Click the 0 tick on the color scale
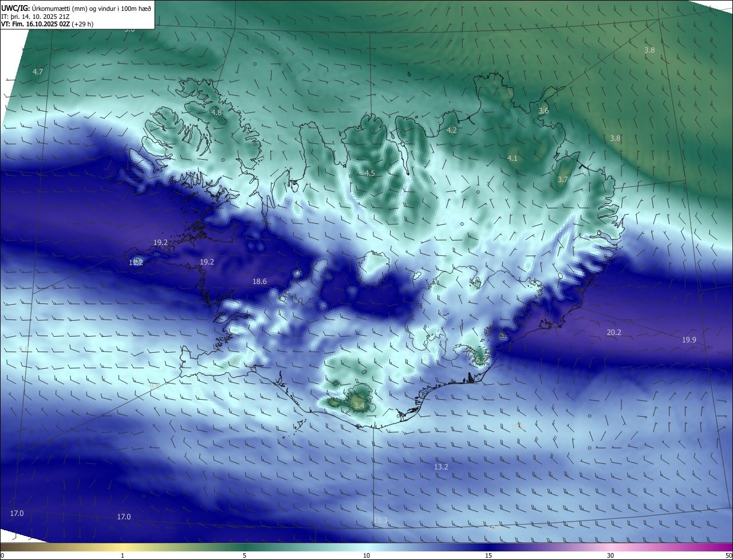The height and width of the screenshot is (560, 733). point(2,555)
